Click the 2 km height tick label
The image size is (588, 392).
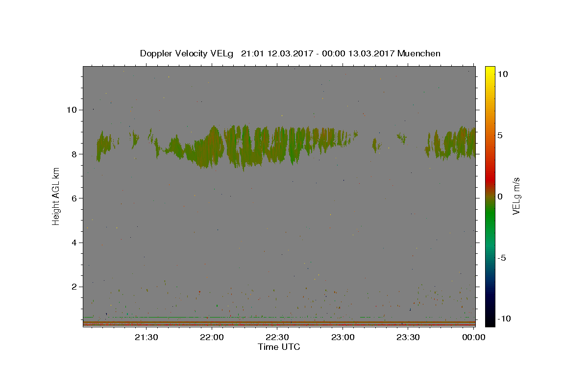click(x=74, y=287)
